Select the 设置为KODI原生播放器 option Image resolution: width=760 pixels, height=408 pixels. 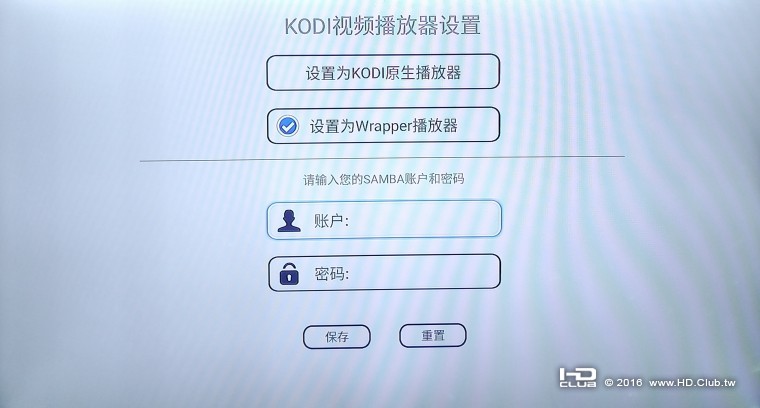(x=383, y=72)
